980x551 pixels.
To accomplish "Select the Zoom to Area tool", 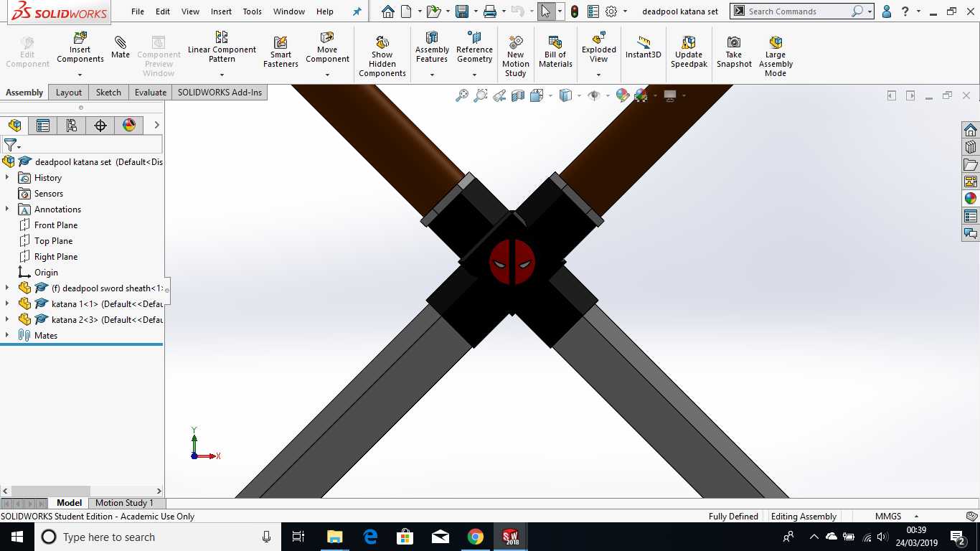I will [x=481, y=95].
